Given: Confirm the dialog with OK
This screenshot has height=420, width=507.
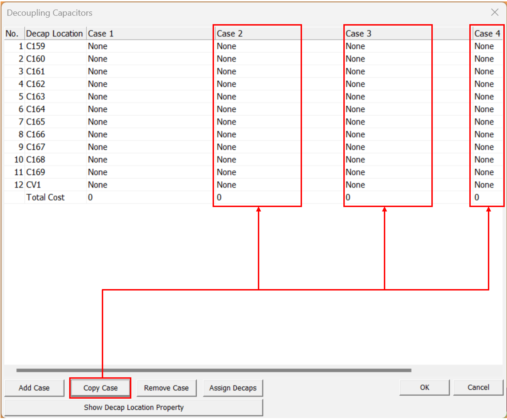Looking at the screenshot, I should pos(424,387).
